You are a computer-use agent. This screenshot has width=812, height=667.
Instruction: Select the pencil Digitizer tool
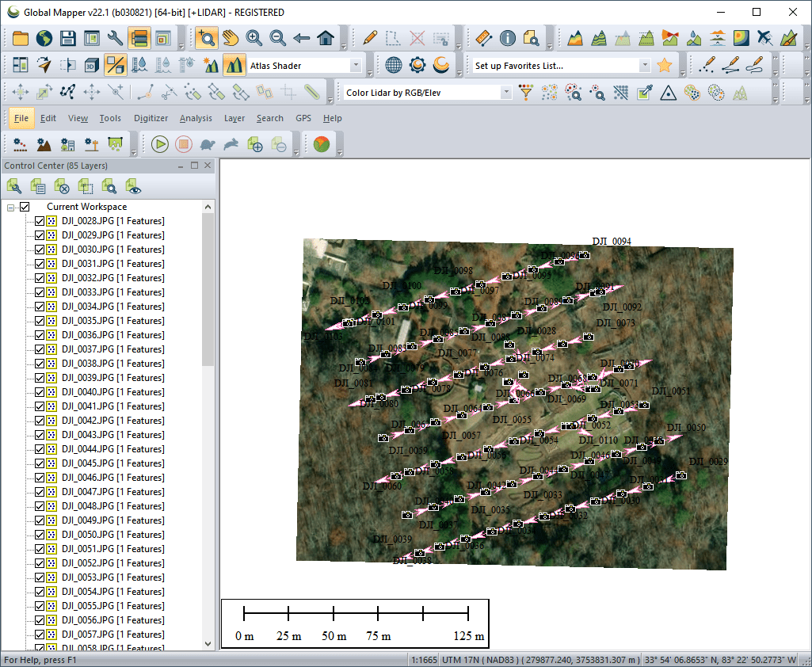click(370, 38)
